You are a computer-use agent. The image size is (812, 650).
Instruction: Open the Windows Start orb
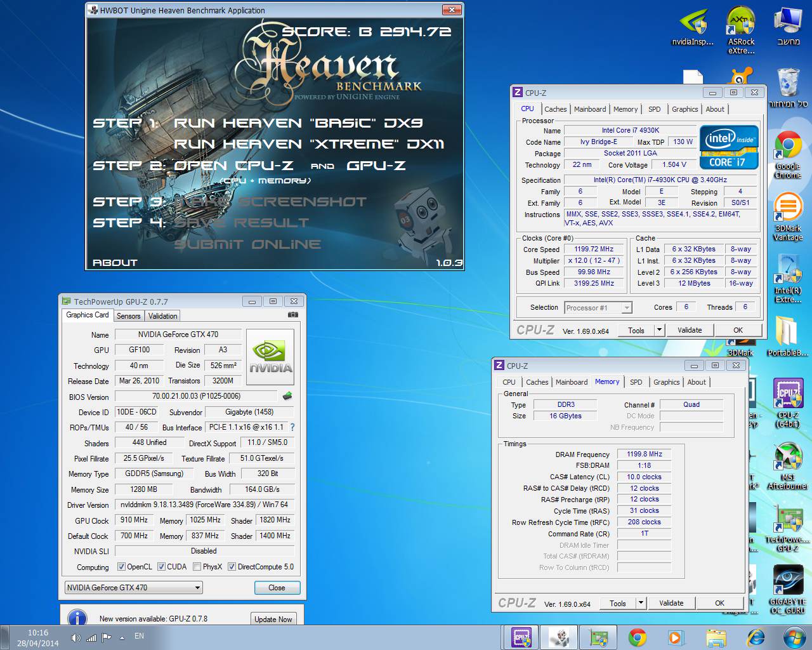point(794,637)
